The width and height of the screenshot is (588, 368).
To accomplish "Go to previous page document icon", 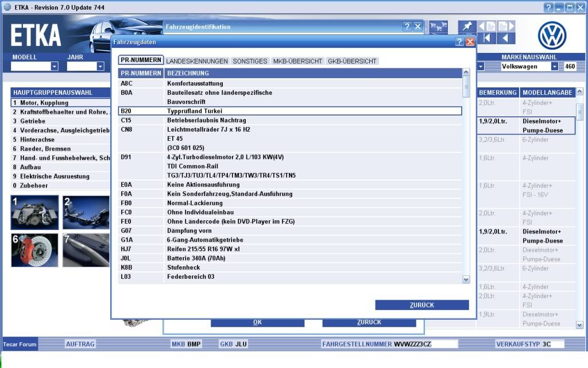I will (487, 26).
